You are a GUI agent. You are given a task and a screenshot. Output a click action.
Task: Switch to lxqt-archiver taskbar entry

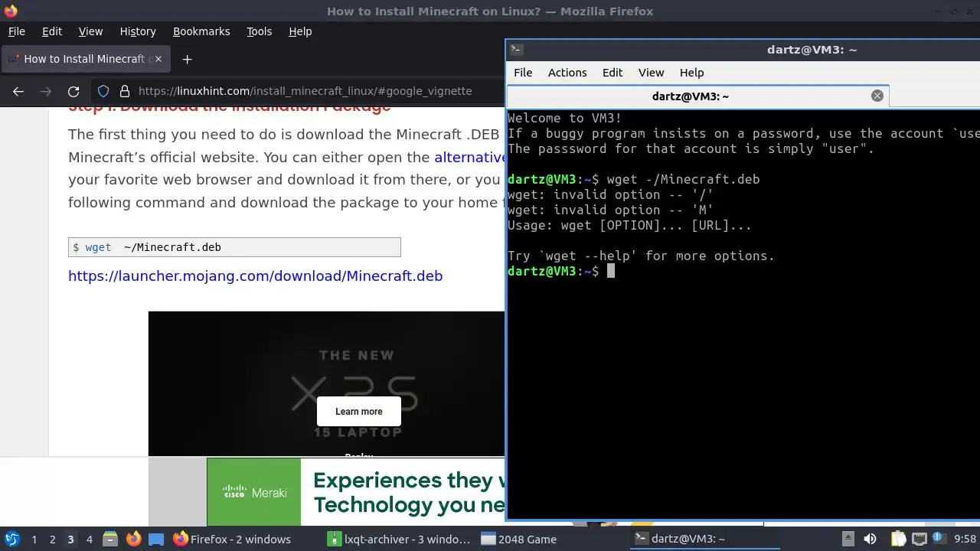click(399, 540)
